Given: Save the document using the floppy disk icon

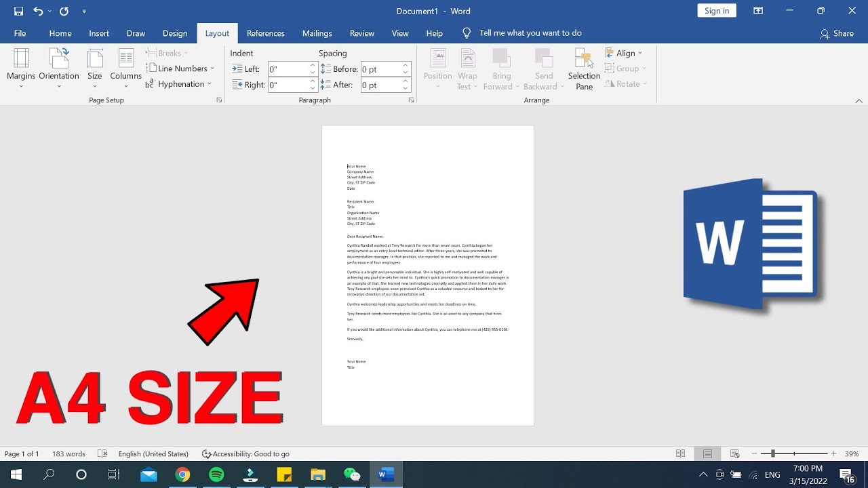Looking at the screenshot, I should coord(18,11).
